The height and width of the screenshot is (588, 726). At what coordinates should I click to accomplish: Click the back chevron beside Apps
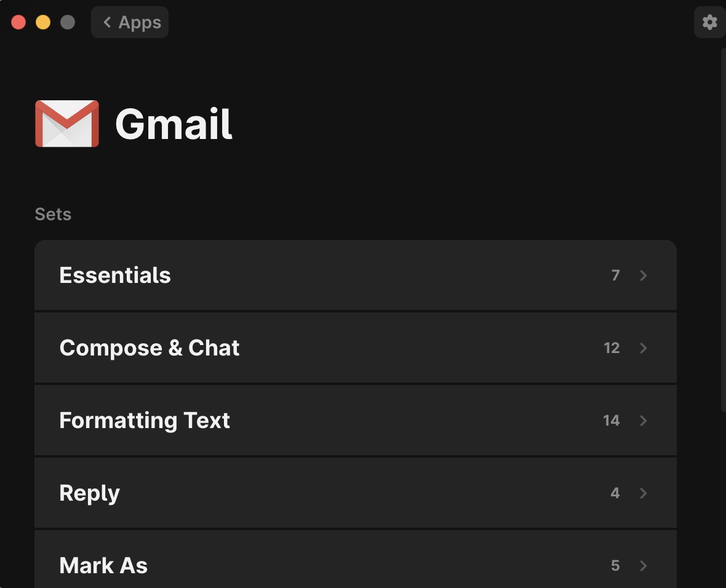tap(107, 22)
